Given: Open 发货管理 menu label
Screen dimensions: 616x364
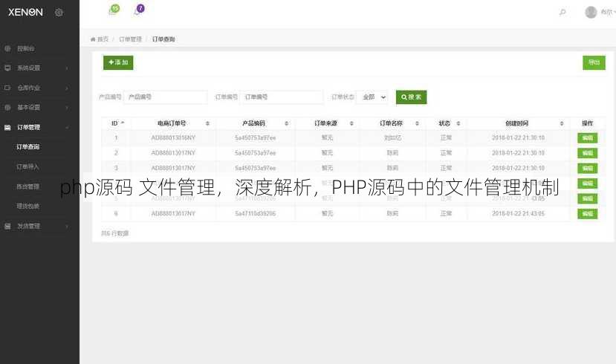Looking at the screenshot, I should click(x=29, y=226).
